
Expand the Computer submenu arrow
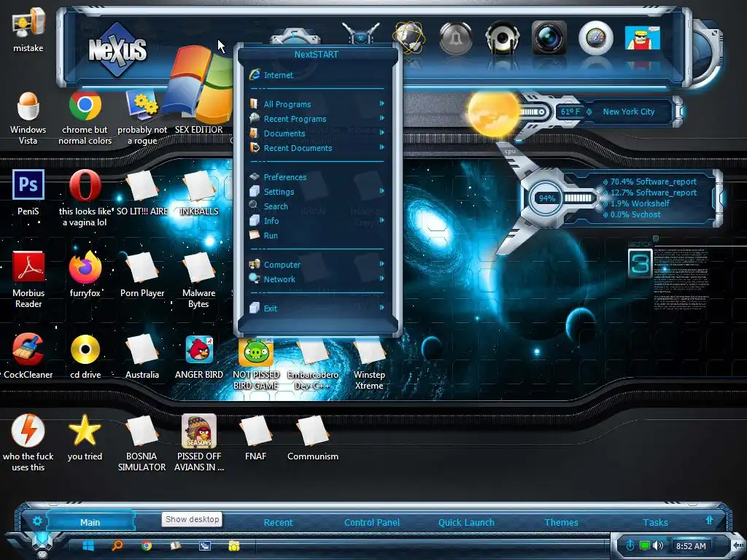pyautogui.click(x=382, y=264)
